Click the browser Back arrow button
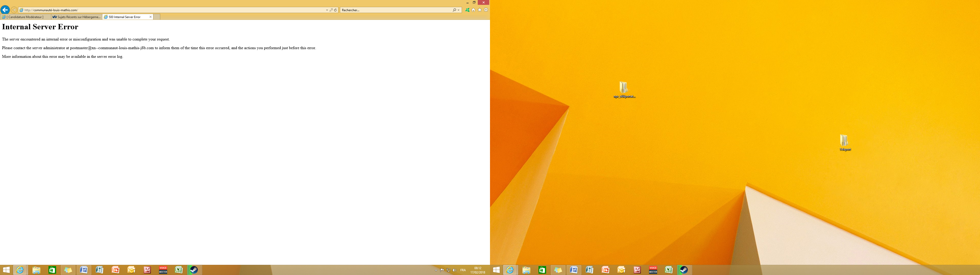This screenshot has width=980, height=275. coord(5,10)
